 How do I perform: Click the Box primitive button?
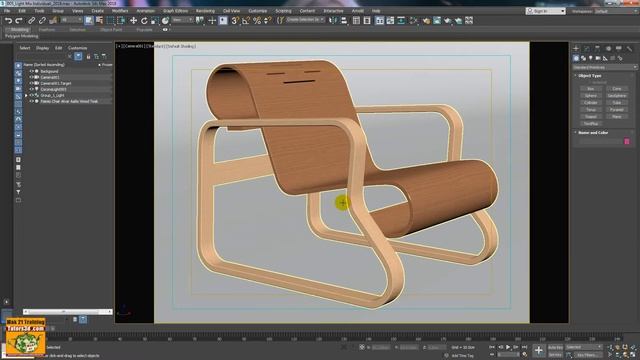[590, 89]
